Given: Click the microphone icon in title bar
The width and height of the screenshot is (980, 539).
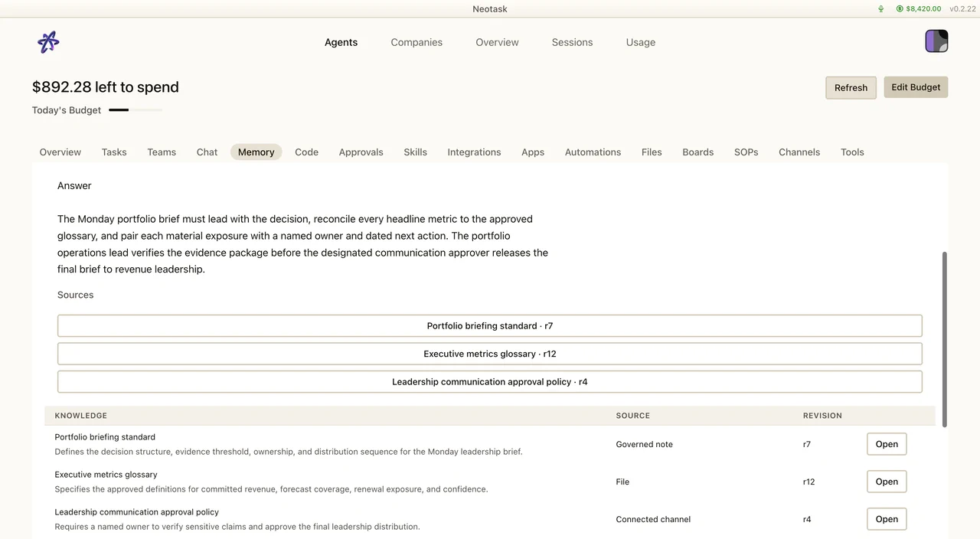Looking at the screenshot, I should (x=880, y=9).
